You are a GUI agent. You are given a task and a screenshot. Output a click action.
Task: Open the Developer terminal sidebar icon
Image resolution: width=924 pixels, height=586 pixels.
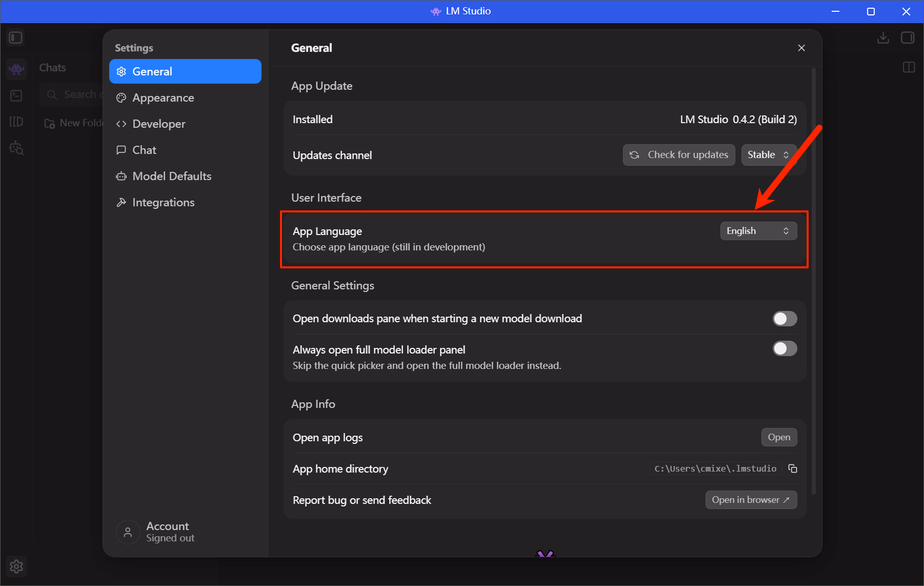[x=16, y=95]
